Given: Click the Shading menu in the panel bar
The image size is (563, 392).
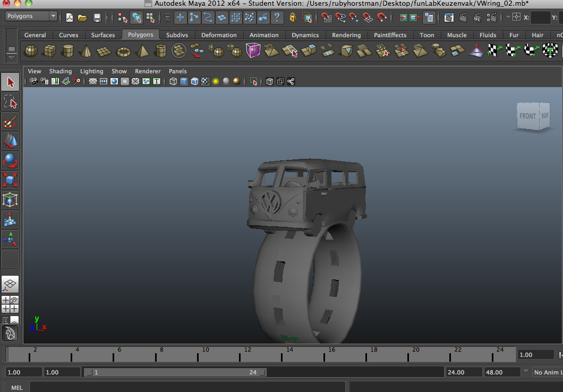Looking at the screenshot, I should (x=61, y=71).
